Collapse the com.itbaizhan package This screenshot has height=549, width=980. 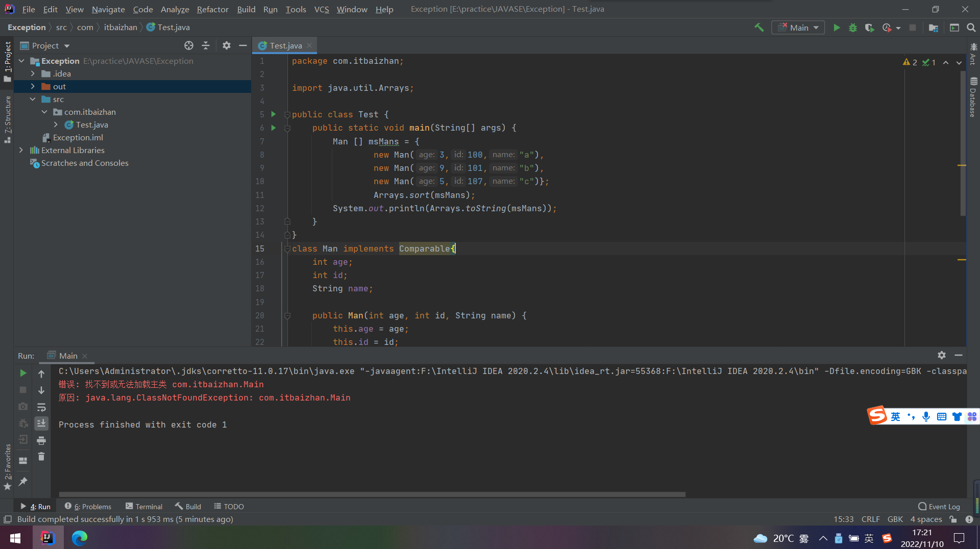point(44,112)
